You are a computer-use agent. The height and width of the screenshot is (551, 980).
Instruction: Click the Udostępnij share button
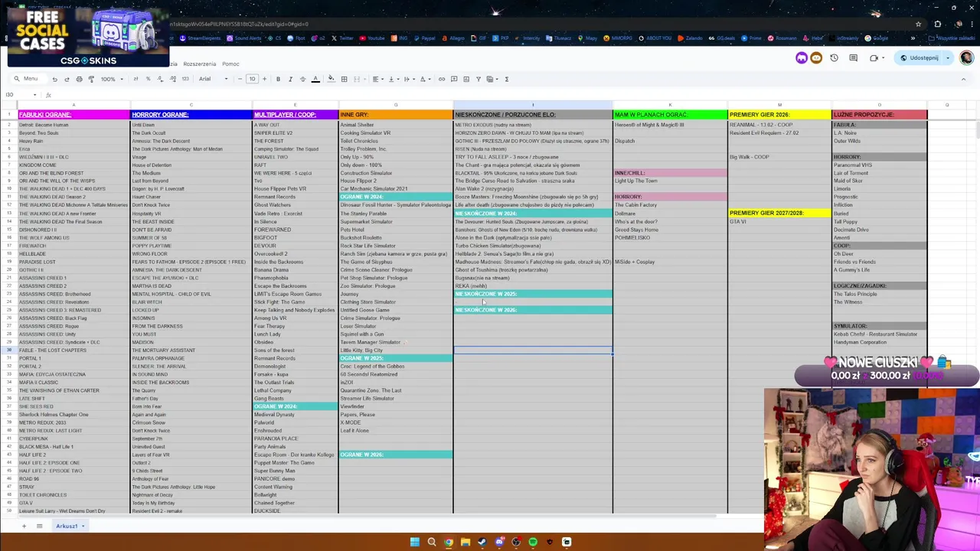920,58
